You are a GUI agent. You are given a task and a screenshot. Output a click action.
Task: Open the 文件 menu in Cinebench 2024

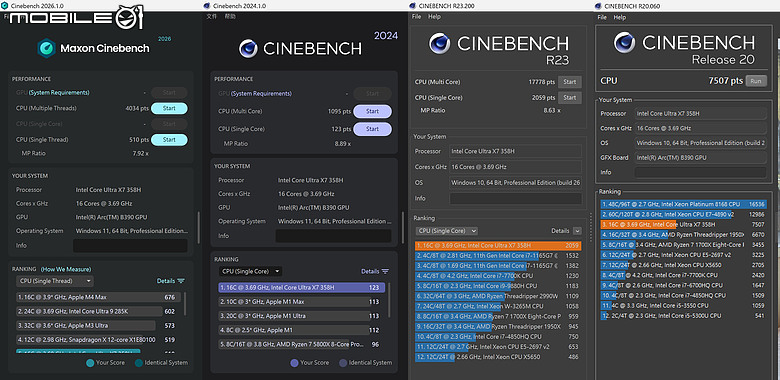point(211,16)
